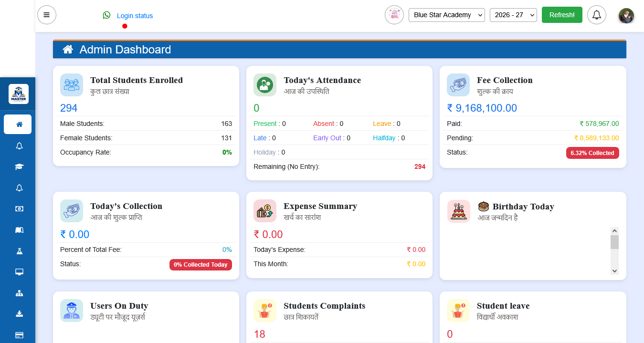Click the Refresh! button

tap(562, 15)
